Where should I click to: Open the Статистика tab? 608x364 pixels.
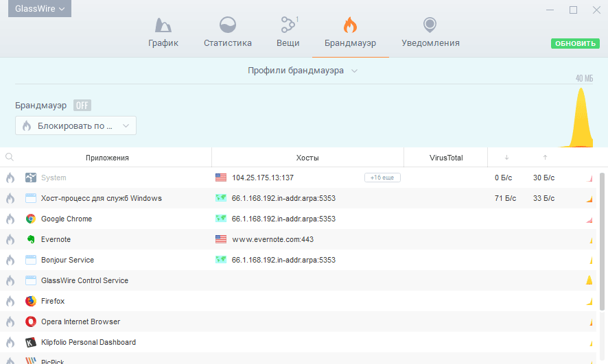point(228,32)
